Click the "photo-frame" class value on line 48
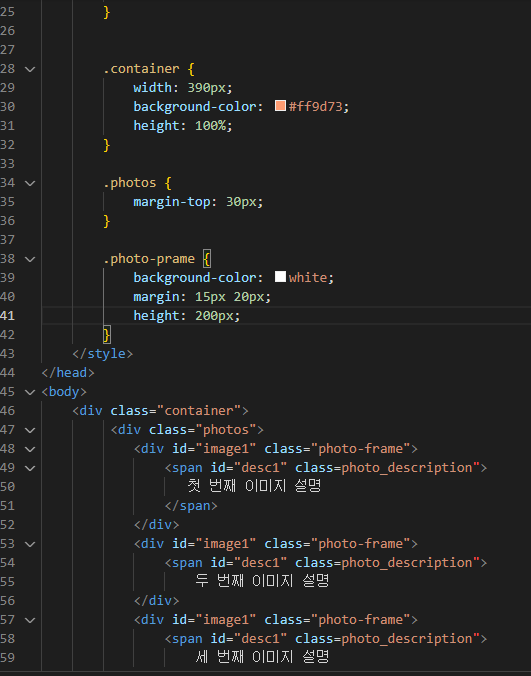Screen dimensions: 531x676 click(361, 448)
